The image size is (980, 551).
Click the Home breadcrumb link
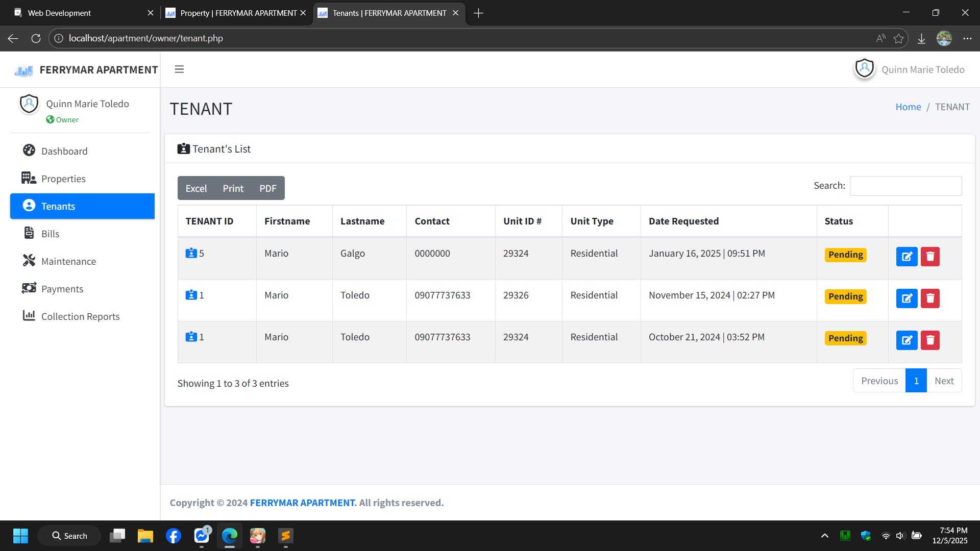coord(908,107)
